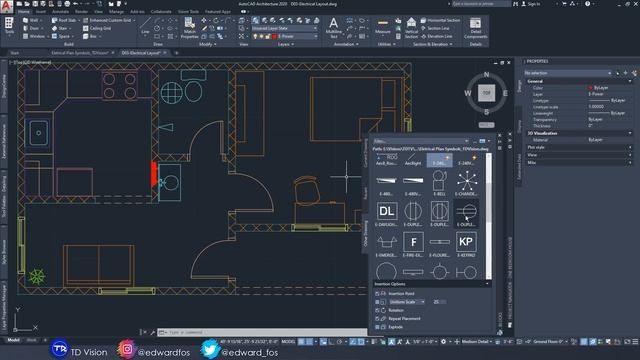
Task: Open the Tools palette button in ribbon
Action: [9, 27]
